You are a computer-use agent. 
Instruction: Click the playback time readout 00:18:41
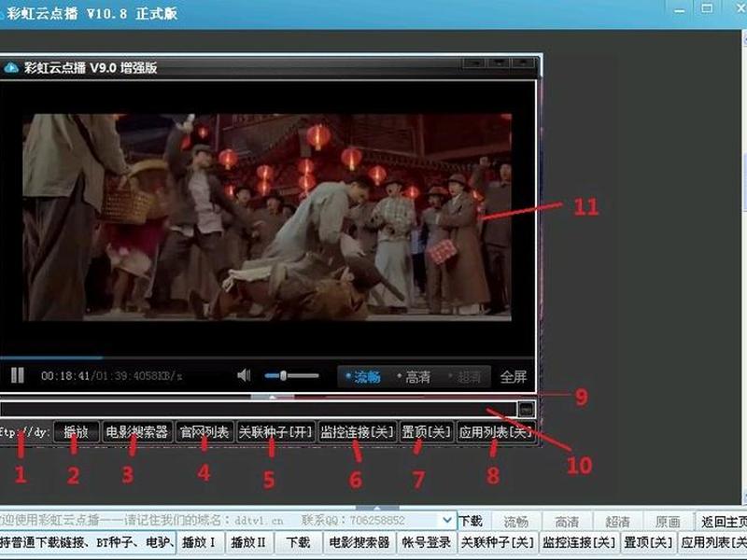(x=65, y=376)
